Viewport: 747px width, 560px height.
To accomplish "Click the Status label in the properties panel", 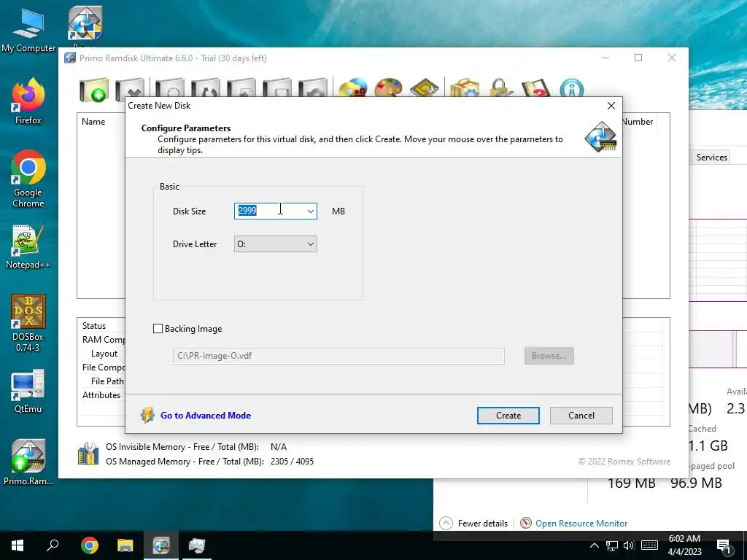I will [94, 326].
